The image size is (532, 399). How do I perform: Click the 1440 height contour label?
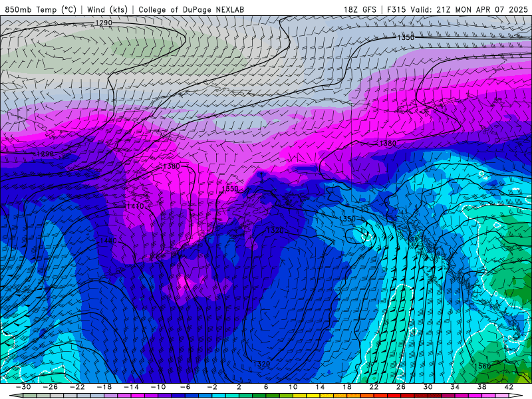pos(108,241)
